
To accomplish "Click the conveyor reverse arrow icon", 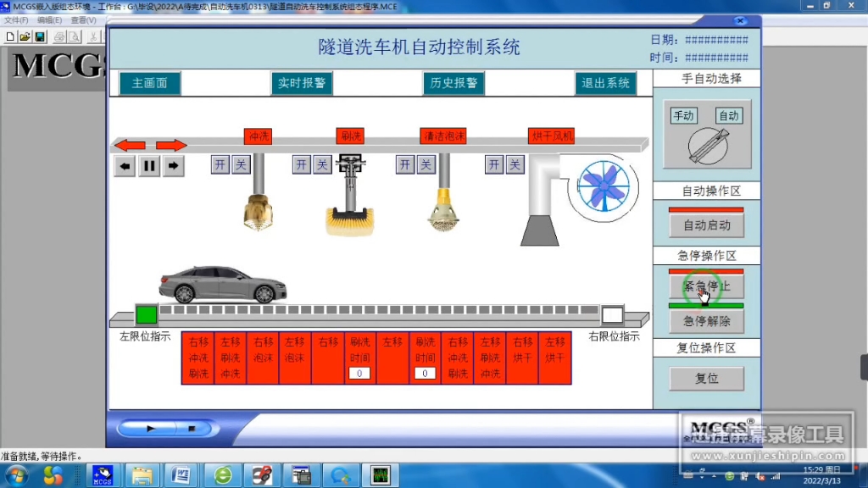I will [x=124, y=166].
